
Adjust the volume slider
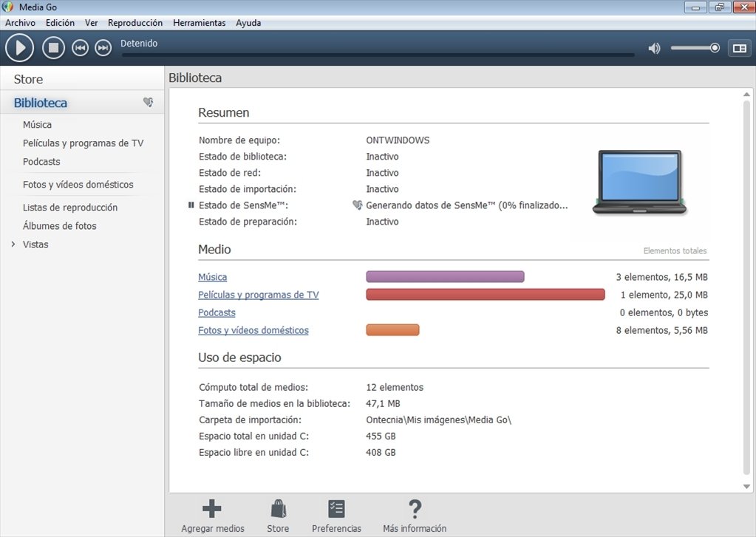[x=695, y=48]
